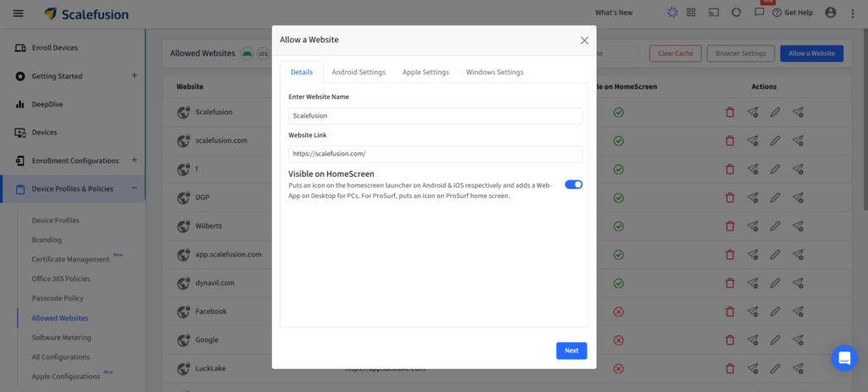This screenshot has height=392, width=868.
Task: Click the Wilberts website name
Action: [x=209, y=225]
